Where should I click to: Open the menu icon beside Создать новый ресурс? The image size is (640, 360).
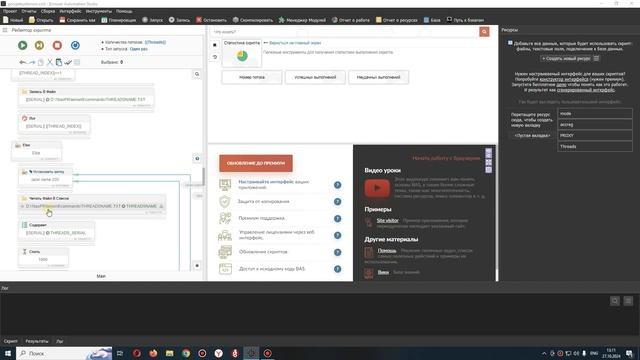coord(596,59)
